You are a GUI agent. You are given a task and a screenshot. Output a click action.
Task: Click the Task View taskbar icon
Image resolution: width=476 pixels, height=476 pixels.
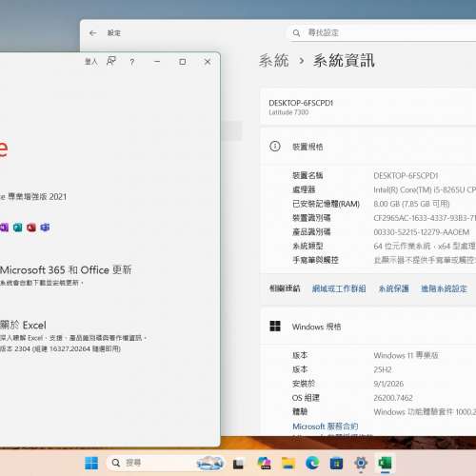[238, 464]
